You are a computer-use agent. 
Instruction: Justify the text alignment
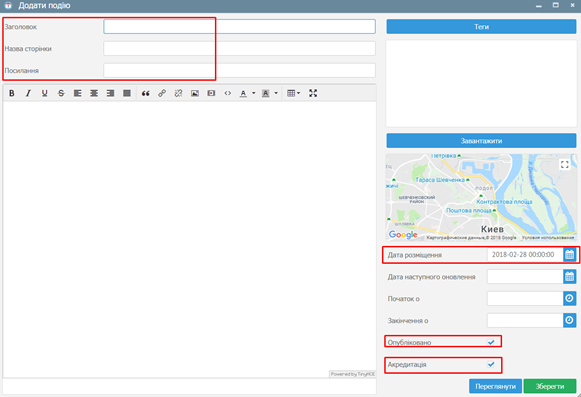127,93
